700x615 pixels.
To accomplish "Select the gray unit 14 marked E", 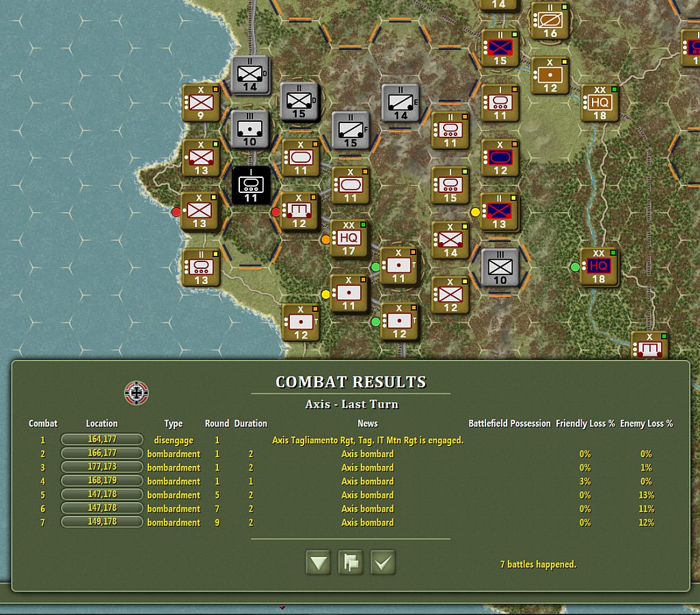I will 401,103.
